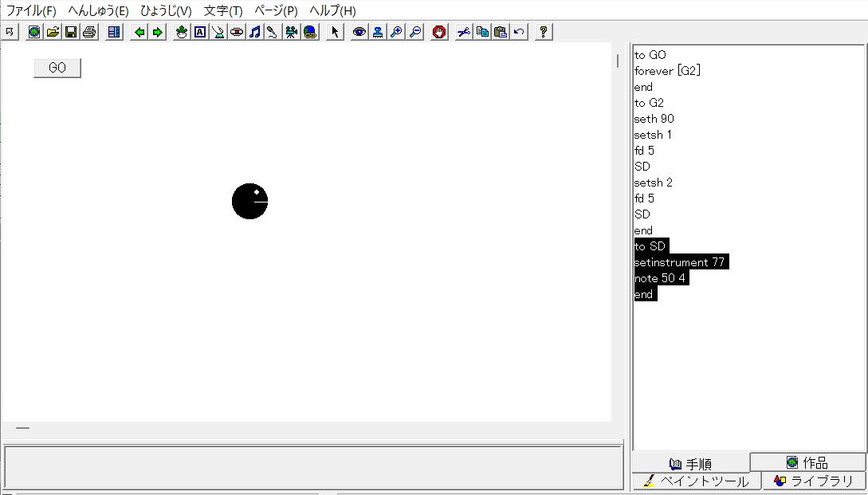The width and height of the screenshot is (868, 495).
Task: Save project with the floppy disk icon
Action: [x=71, y=32]
